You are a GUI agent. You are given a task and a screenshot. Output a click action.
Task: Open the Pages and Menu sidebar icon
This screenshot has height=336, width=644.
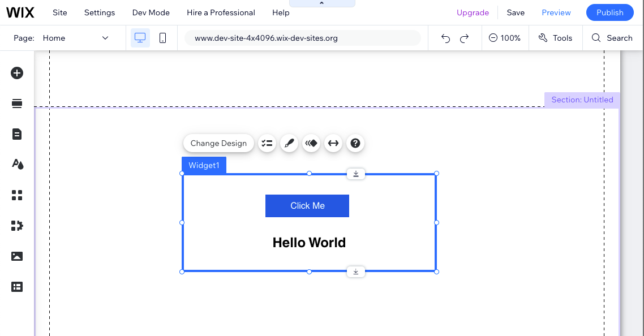point(17,134)
